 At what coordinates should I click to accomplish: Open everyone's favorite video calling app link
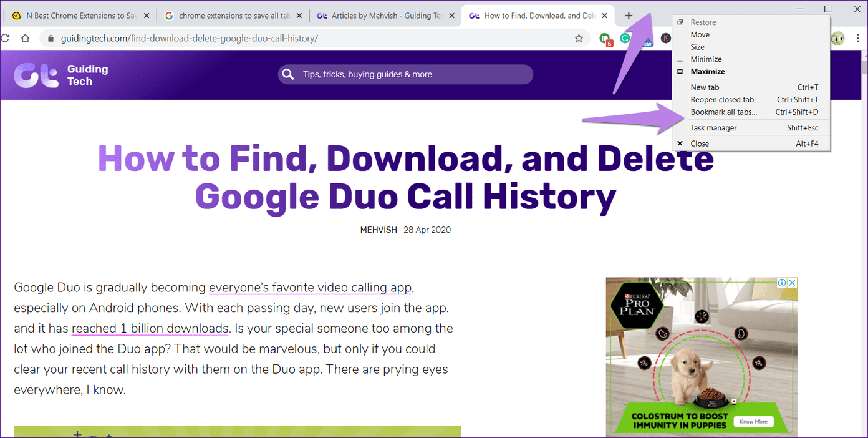pos(311,288)
